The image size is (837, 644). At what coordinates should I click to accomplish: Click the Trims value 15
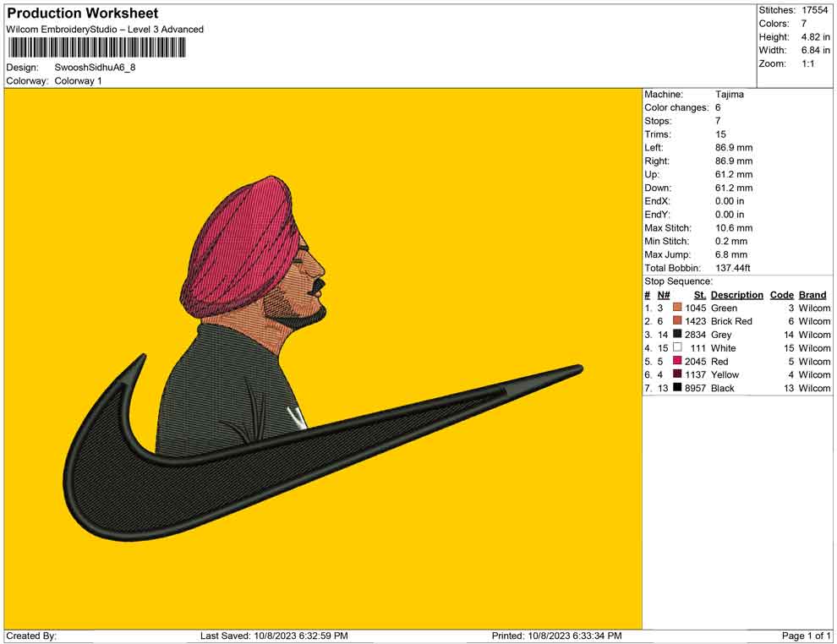(720, 134)
